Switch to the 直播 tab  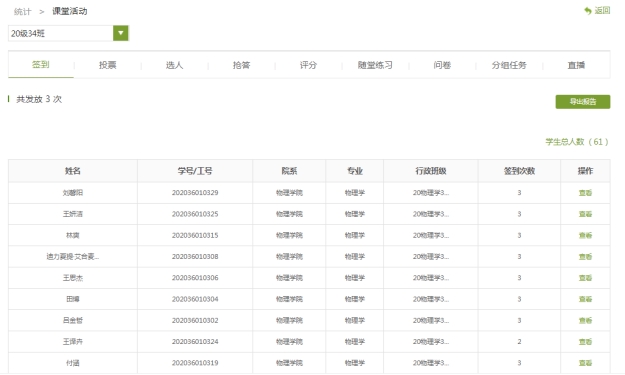coord(576,65)
